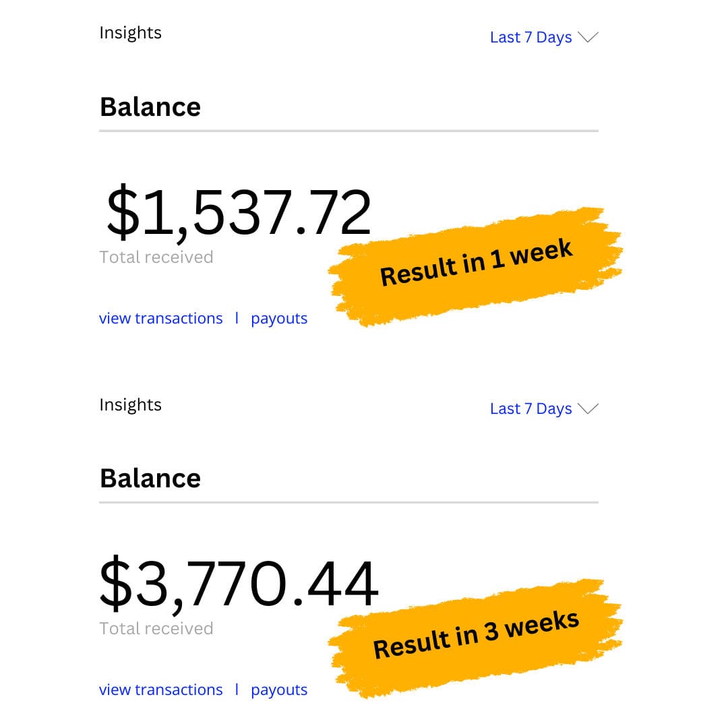Image resolution: width=728 pixels, height=728 pixels.
Task: Click the separator between links under $3,770.44
Action: (x=237, y=690)
